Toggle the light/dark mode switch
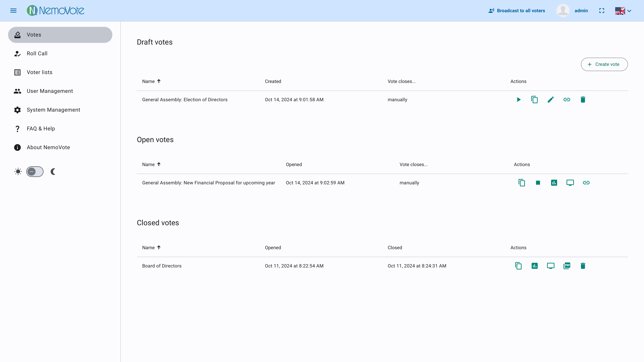 35,172
